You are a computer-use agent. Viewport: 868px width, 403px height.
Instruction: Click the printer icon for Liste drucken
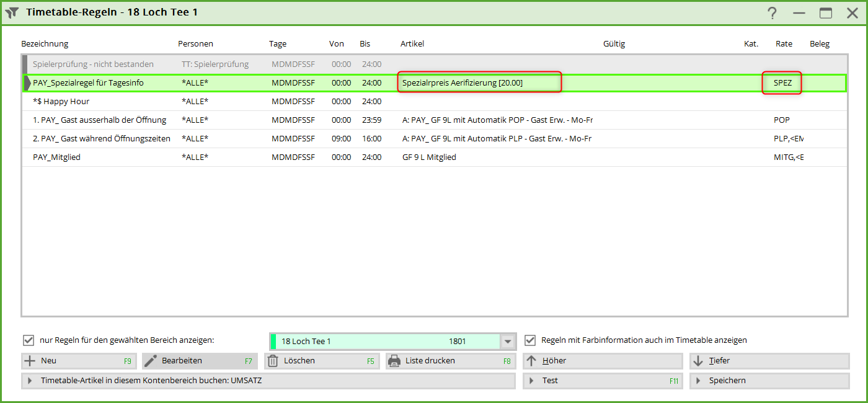394,361
